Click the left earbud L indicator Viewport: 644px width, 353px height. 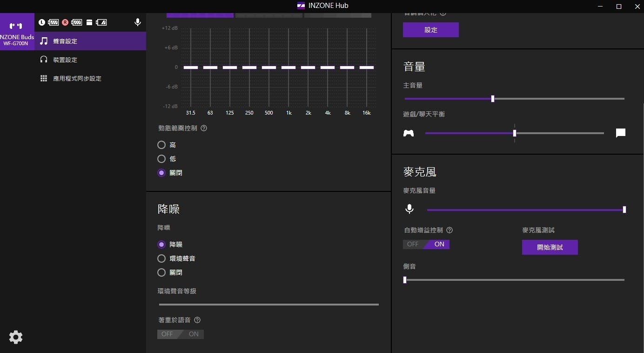42,22
